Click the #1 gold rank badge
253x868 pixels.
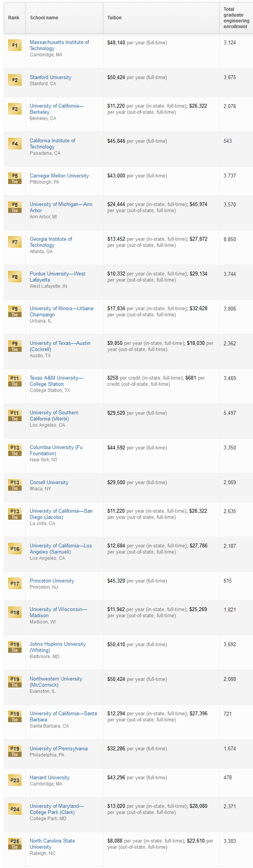tap(15, 45)
